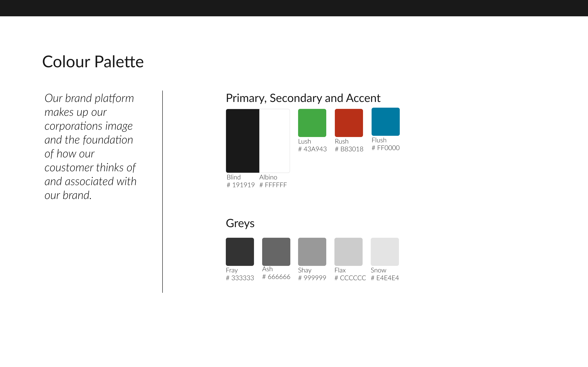Select the # B83018 hex code text

[349, 149]
